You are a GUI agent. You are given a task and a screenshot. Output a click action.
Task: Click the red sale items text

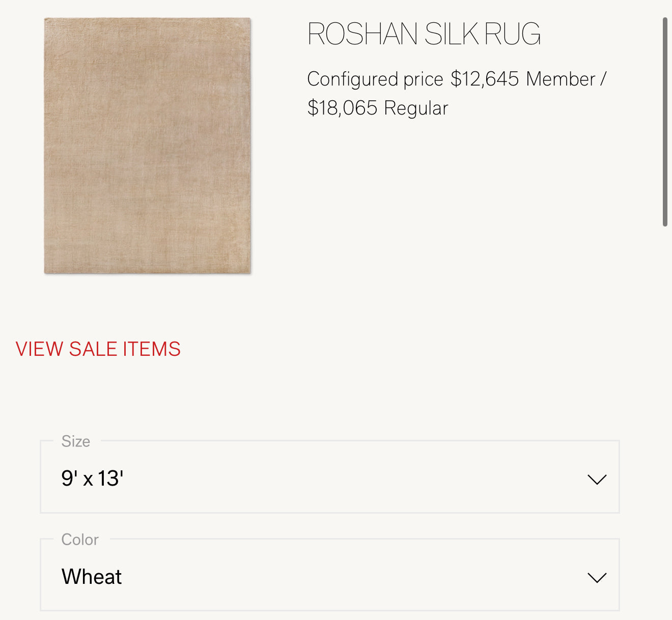(x=98, y=349)
